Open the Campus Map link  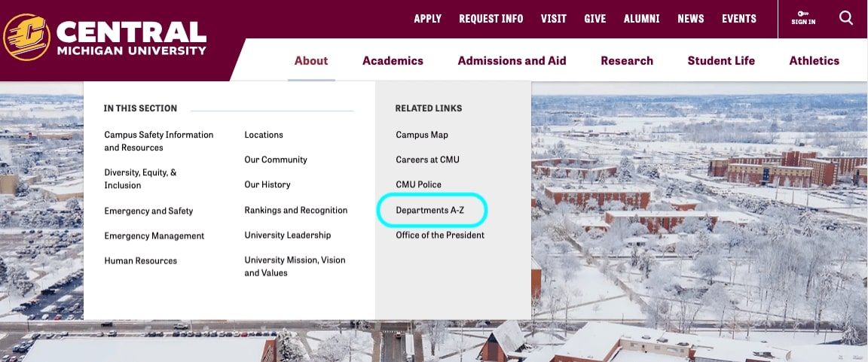tap(422, 135)
